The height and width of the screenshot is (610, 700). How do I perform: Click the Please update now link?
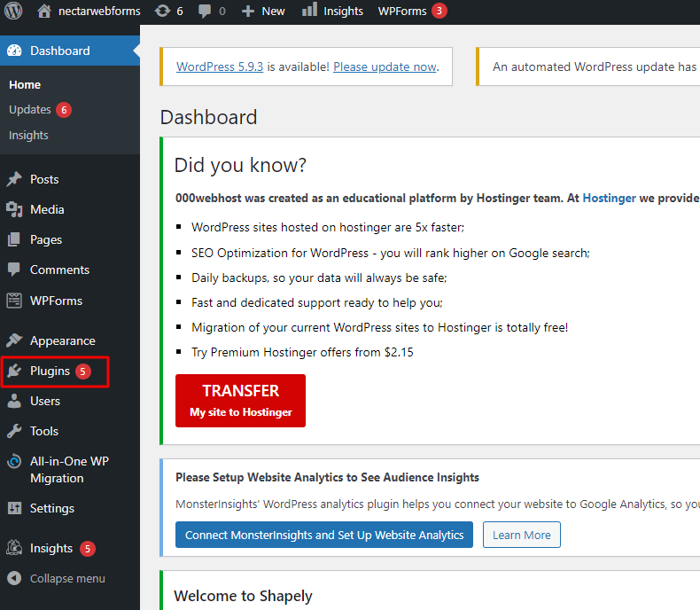(x=385, y=66)
